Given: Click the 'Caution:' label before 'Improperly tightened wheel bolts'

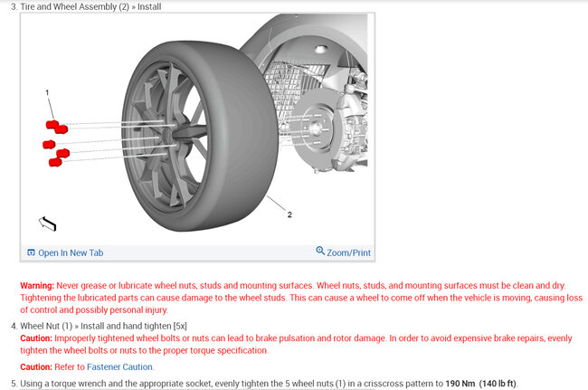Looking at the screenshot, I should pos(36,338).
